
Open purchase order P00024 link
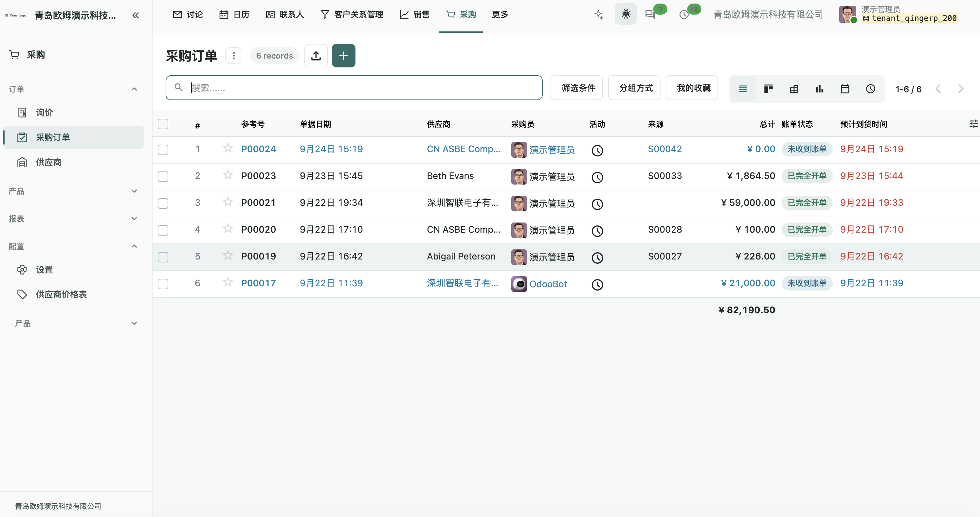[x=258, y=149]
